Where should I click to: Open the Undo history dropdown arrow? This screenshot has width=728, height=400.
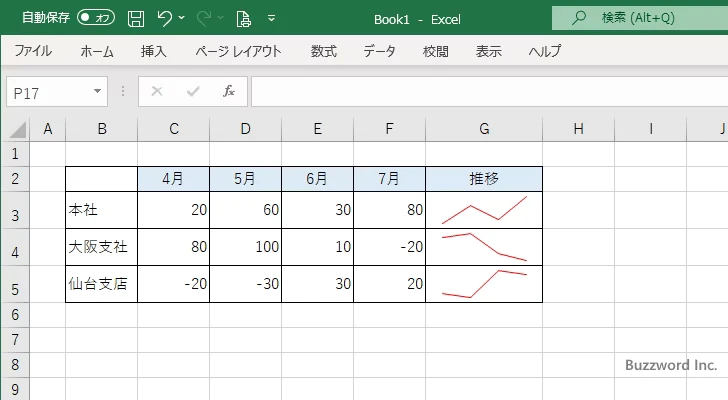tap(182, 19)
